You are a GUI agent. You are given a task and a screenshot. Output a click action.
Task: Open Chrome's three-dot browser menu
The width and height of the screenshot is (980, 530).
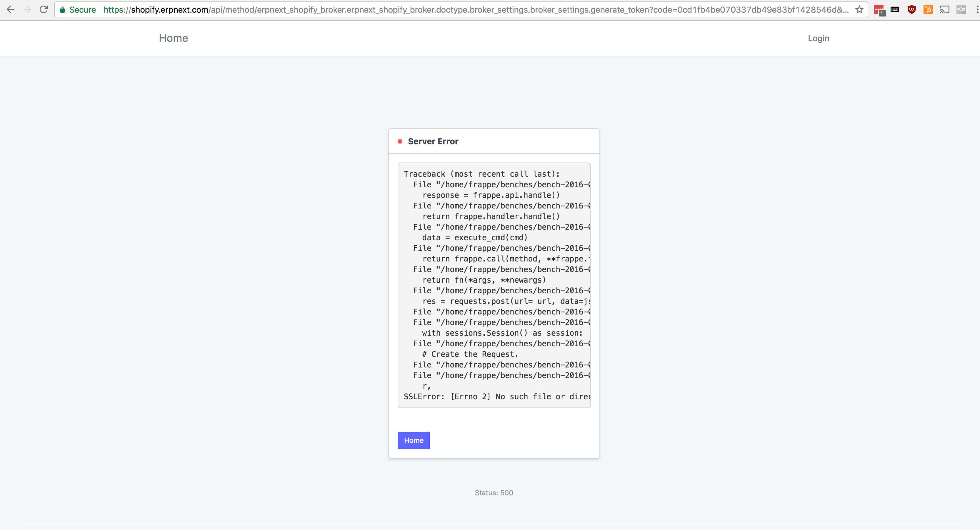[977, 9]
